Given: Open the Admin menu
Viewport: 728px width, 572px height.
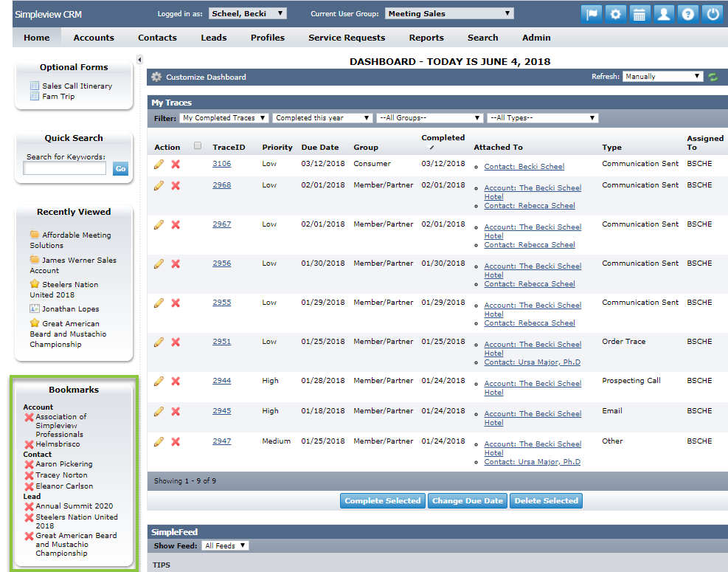Looking at the screenshot, I should [536, 38].
